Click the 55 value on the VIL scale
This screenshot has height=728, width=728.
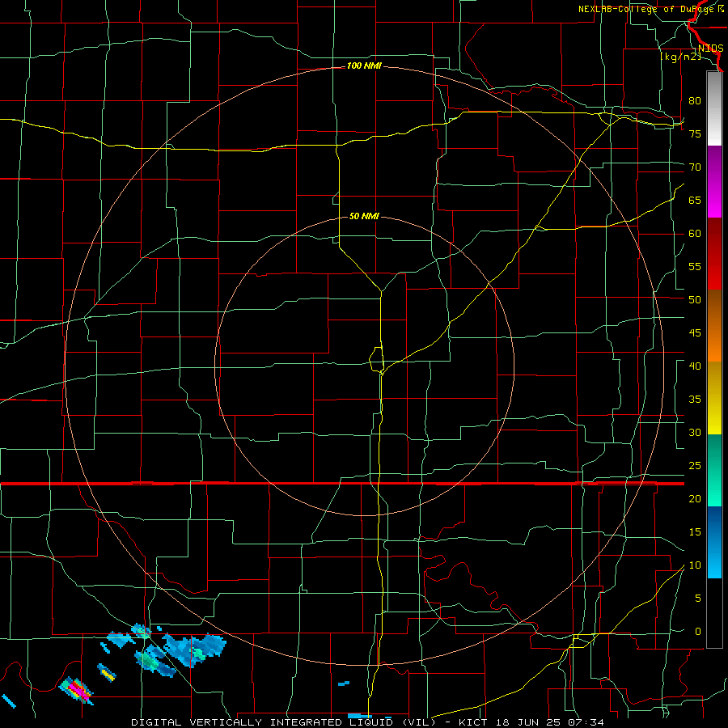point(695,266)
